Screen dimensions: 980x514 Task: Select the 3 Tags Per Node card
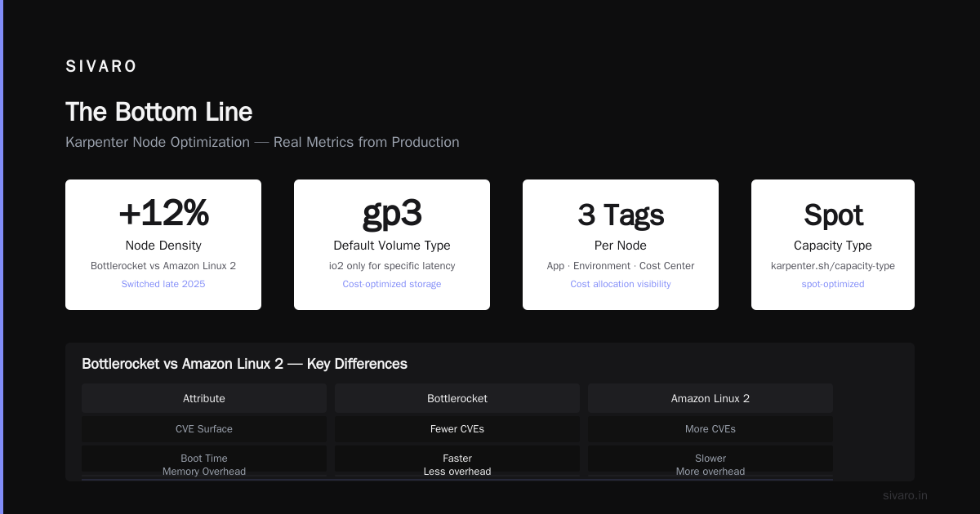621,245
